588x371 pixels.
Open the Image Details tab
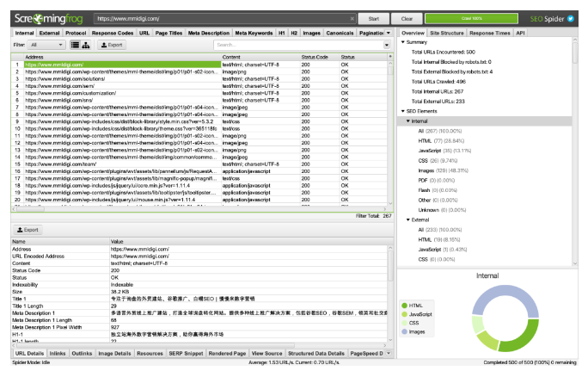[x=114, y=353]
